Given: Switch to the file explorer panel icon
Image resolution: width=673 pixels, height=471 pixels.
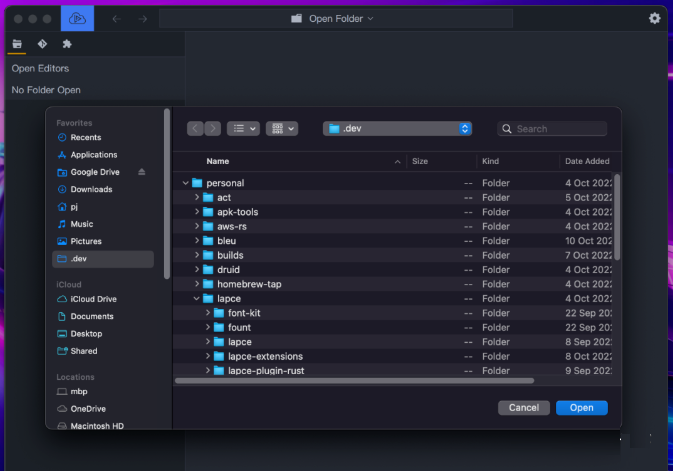Looking at the screenshot, I should coord(17,44).
